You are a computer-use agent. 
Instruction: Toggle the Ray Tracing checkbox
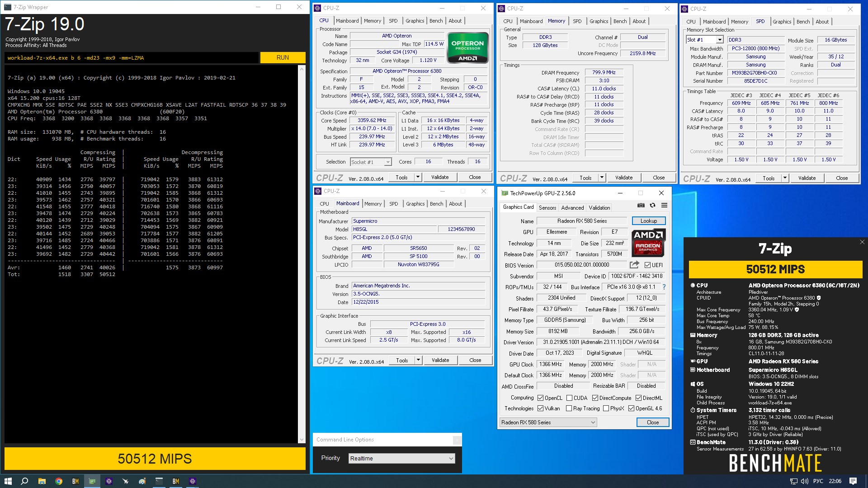click(x=569, y=408)
